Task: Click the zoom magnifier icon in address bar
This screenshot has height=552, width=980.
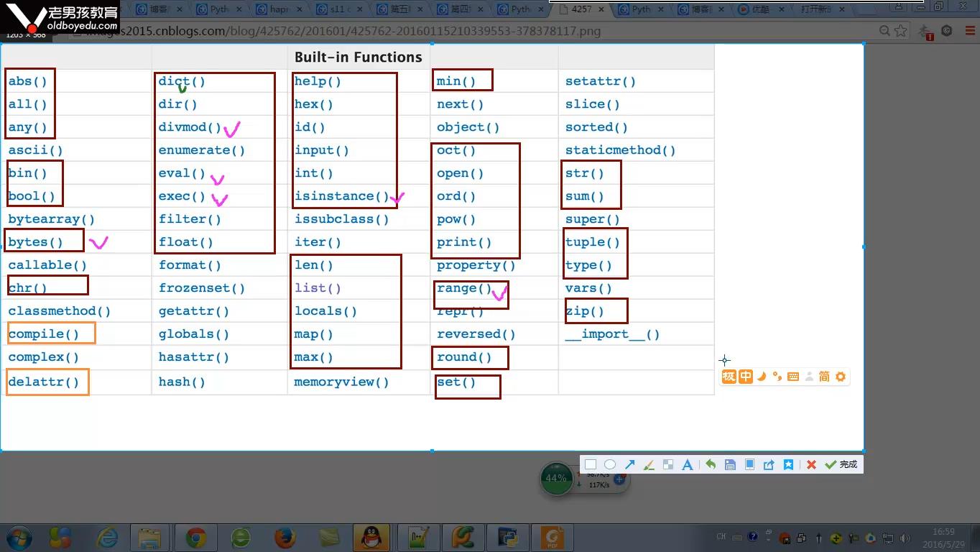Action: [x=884, y=31]
